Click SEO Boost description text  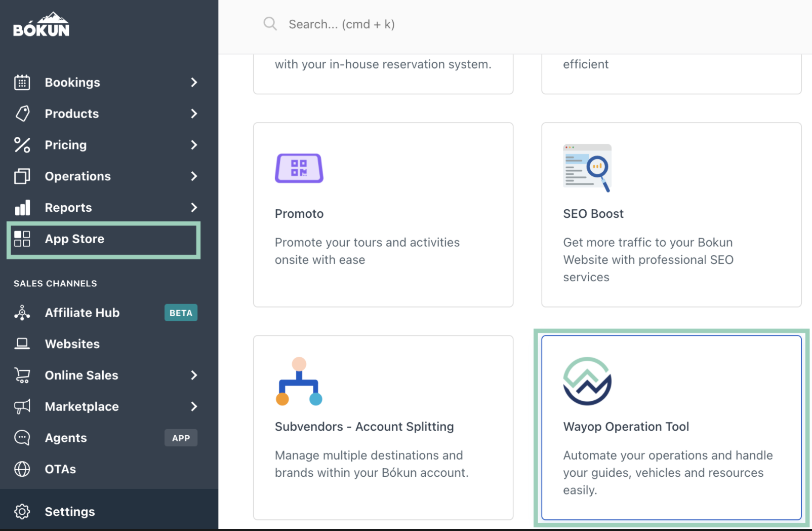tap(648, 259)
